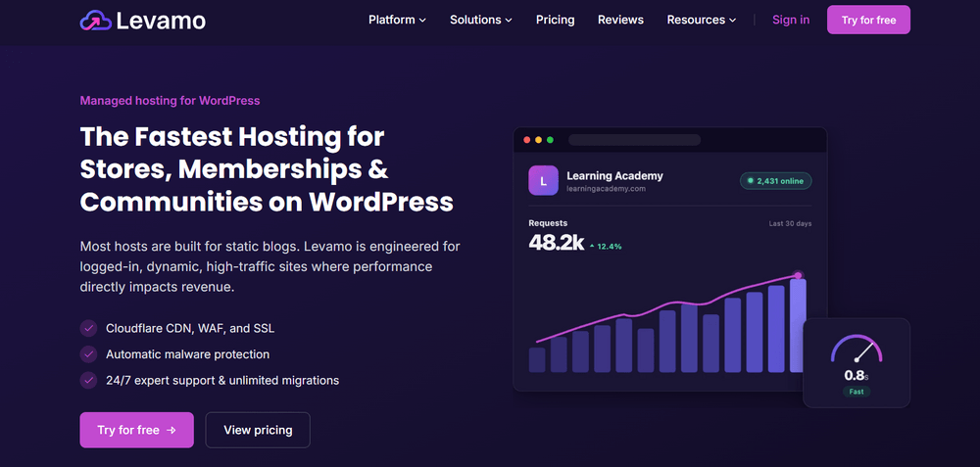Image resolution: width=980 pixels, height=467 pixels.
Task: Click the main headline The Fastest Hosting
Action: point(267,169)
